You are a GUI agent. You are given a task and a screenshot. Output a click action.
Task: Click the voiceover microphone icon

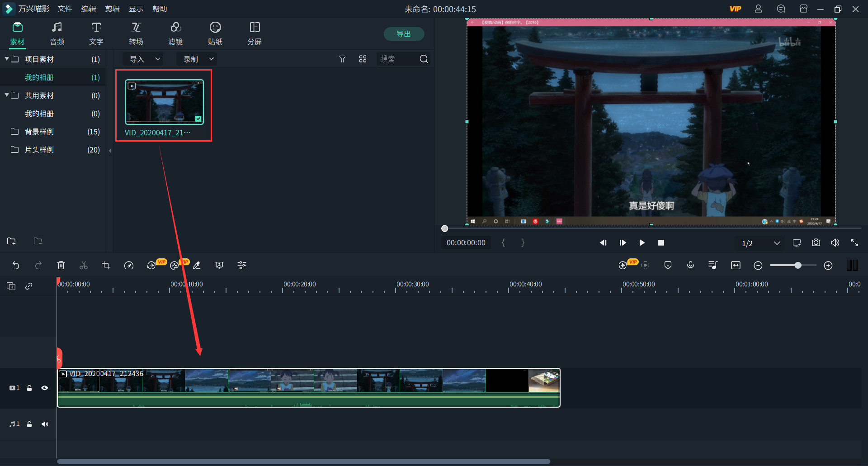tap(690, 266)
